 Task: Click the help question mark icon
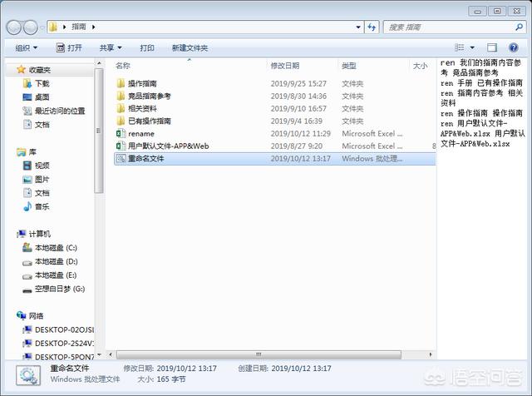pyautogui.click(x=514, y=47)
